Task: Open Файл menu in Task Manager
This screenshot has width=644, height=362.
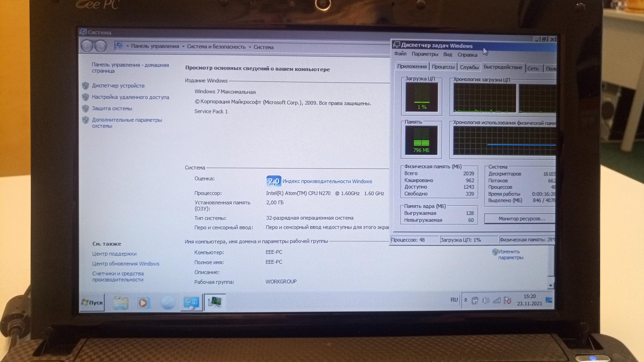Action: point(400,54)
